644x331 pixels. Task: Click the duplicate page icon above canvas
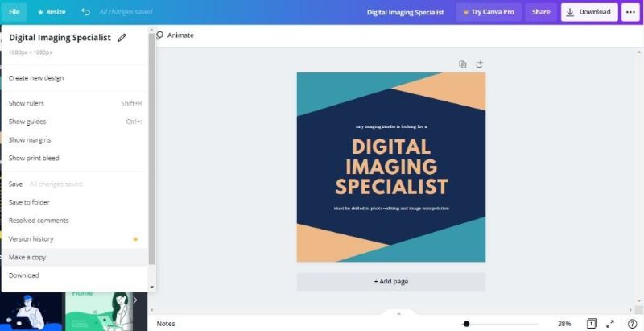coord(462,64)
